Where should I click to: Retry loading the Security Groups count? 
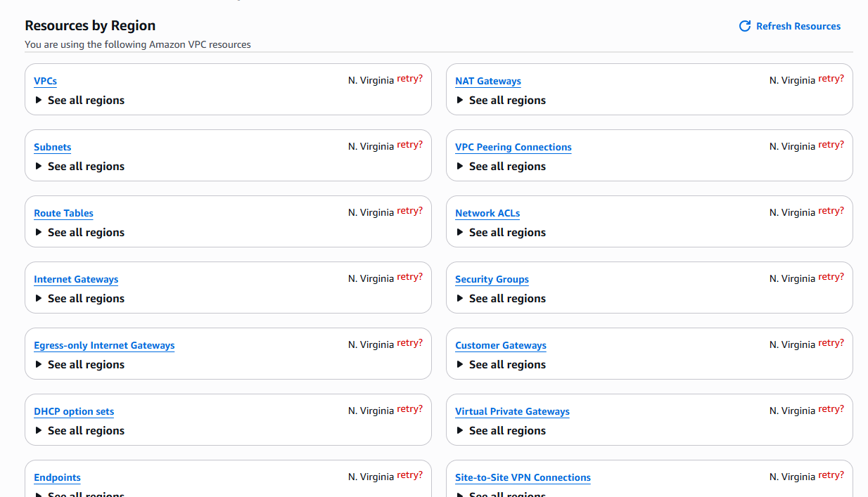(x=831, y=277)
